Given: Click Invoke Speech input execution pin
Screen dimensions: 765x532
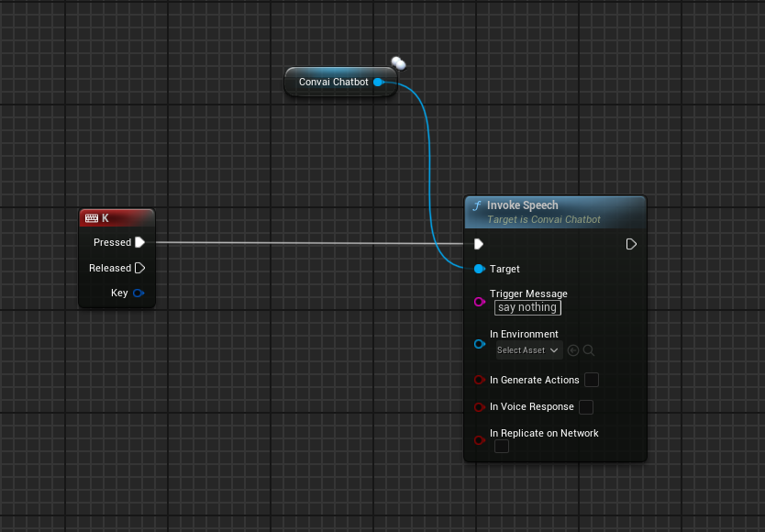Looking at the screenshot, I should [x=478, y=244].
